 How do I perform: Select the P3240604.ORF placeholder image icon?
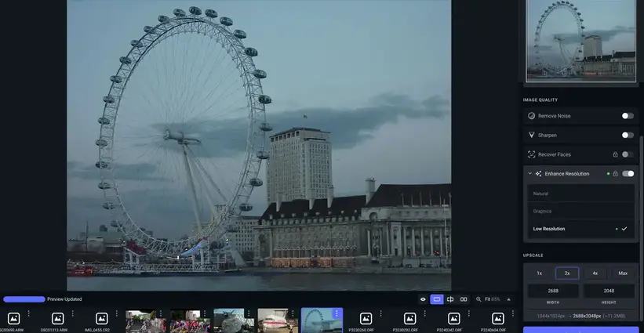(498, 319)
